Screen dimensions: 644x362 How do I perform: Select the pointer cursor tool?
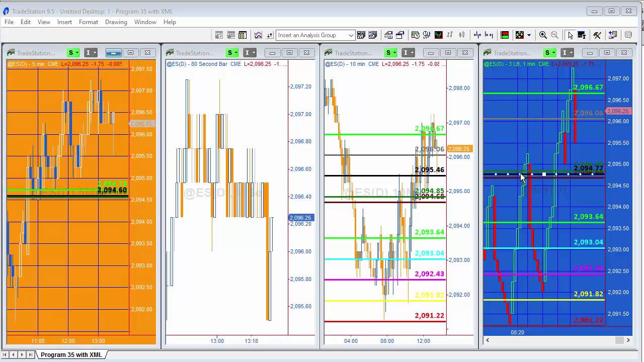570,35
